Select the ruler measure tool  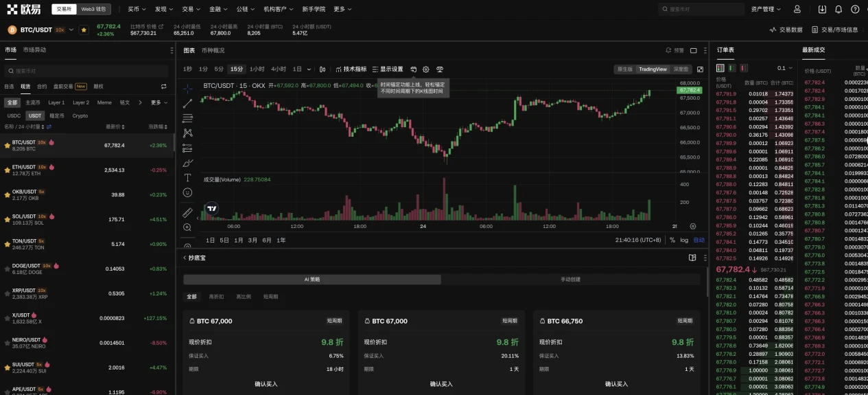click(187, 212)
